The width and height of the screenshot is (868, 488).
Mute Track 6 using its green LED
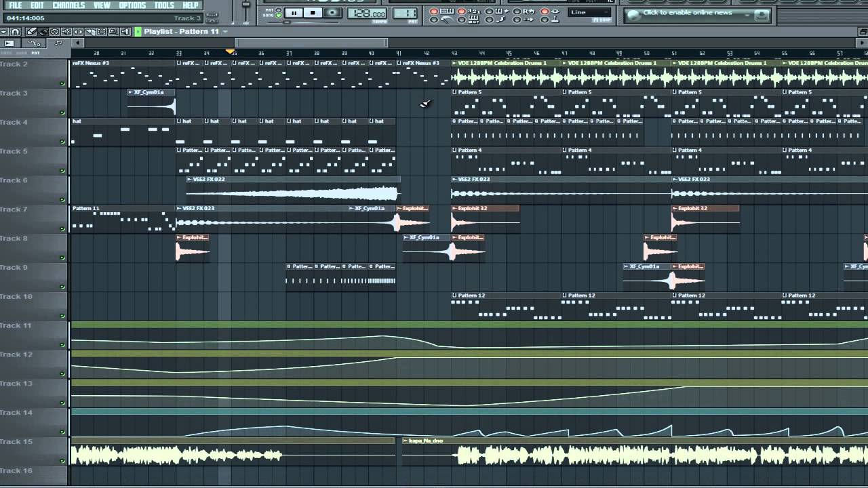(62, 200)
